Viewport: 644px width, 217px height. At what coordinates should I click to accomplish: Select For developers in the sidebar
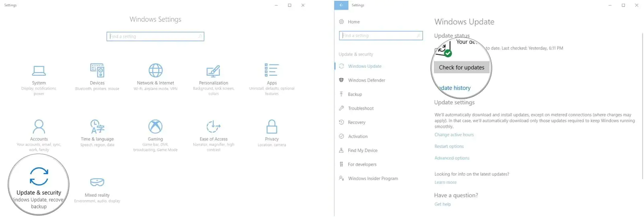362,165
